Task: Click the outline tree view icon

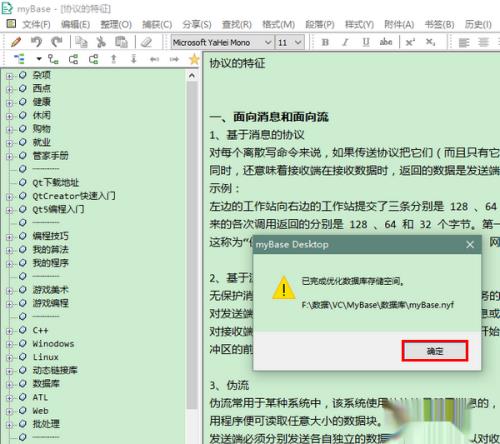Action: [x=19, y=59]
